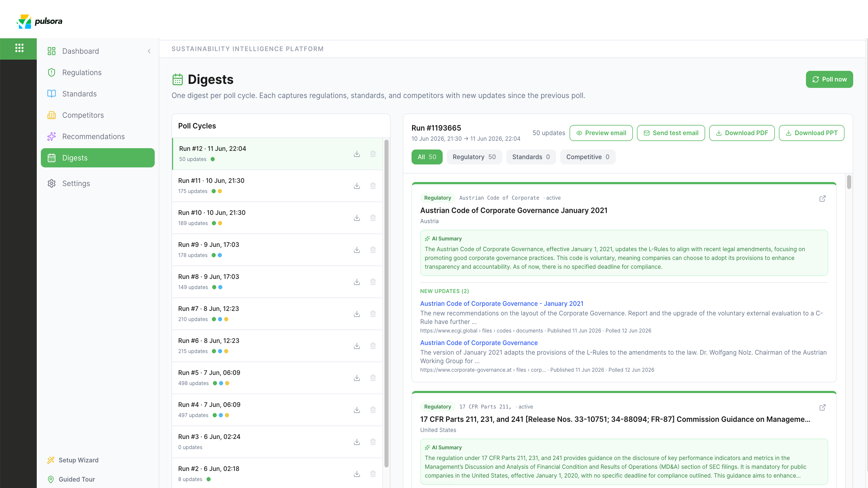Screen dimensions: 868x488
Task: Download the Run #9 digest
Action: point(357,250)
